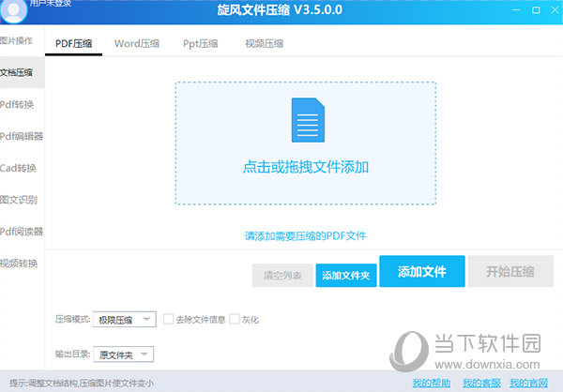
Task: Open the 压缩模式 dropdown set to 极限压缩
Action: pyautogui.click(x=125, y=319)
